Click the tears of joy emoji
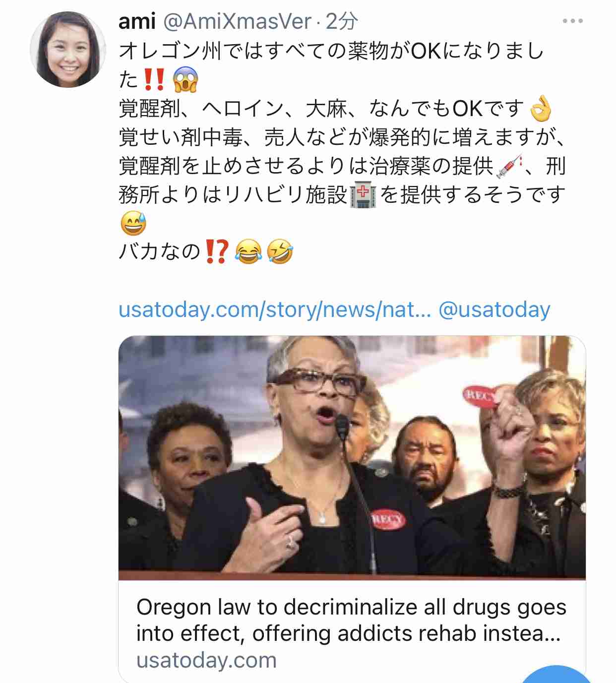 (248, 251)
